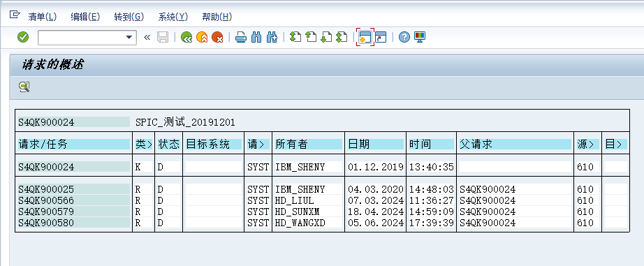644x266 pixels.
Task: Select task S4QK900580 in request column
Action: click(74, 223)
